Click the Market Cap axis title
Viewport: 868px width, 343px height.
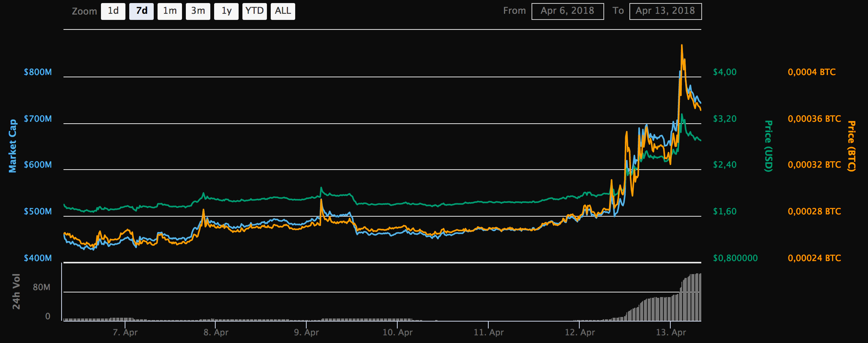(x=13, y=146)
